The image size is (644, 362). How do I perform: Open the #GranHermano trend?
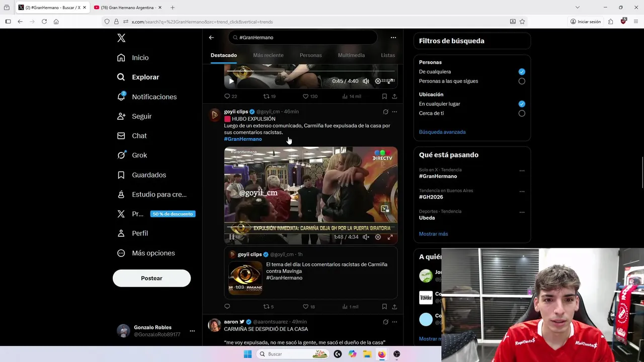tap(438, 176)
